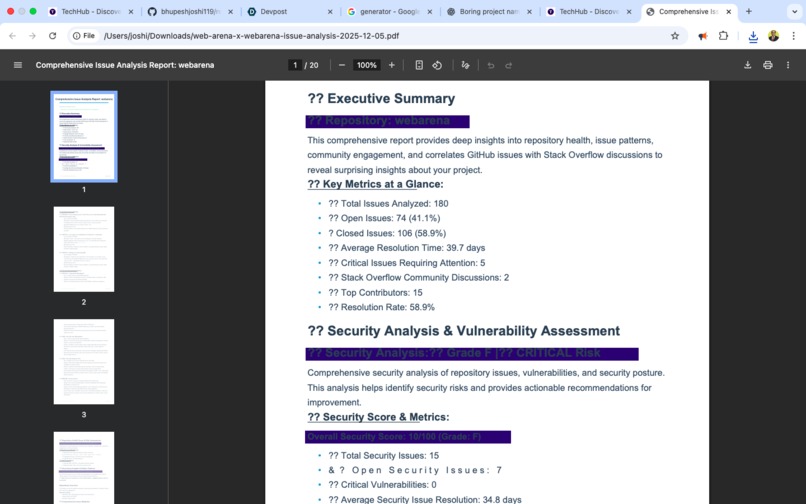Open a new browser tab
The width and height of the screenshot is (806, 504).
click(x=749, y=11)
